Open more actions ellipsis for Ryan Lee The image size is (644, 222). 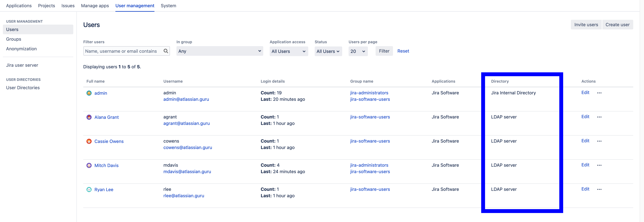click(599, 190)
